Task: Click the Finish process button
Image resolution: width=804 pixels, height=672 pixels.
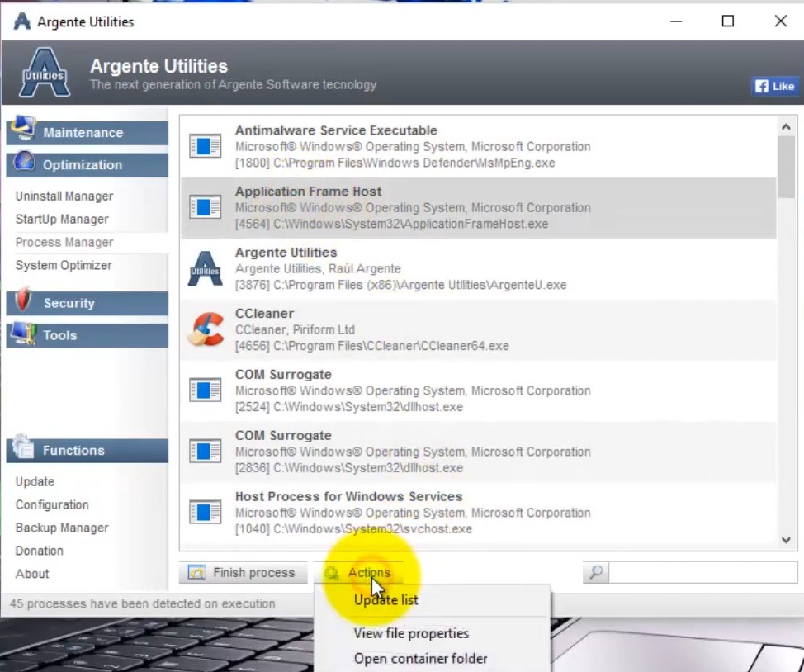Action: pos(243,572)
